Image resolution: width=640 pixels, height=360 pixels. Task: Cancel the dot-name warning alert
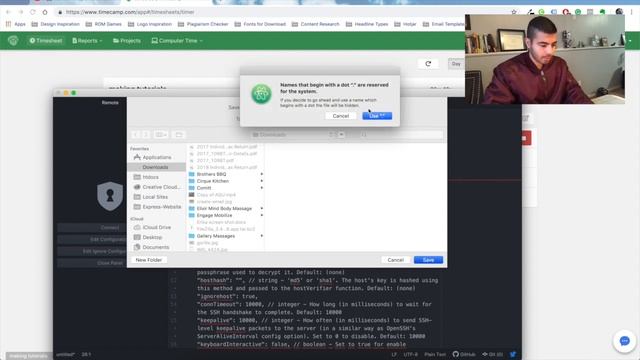340,116
